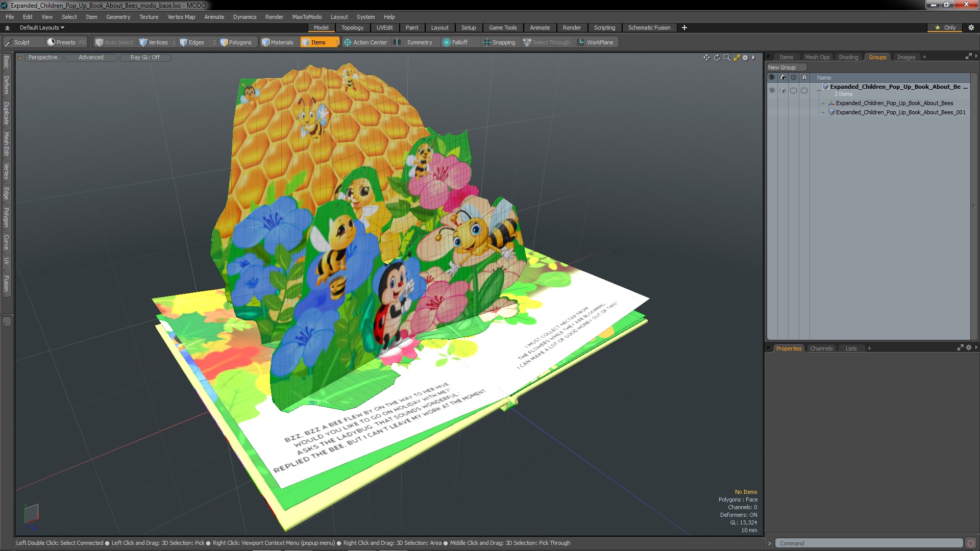Tick the second checkbox in the group row
Viewport: 980px width, 551px height.
804,90
